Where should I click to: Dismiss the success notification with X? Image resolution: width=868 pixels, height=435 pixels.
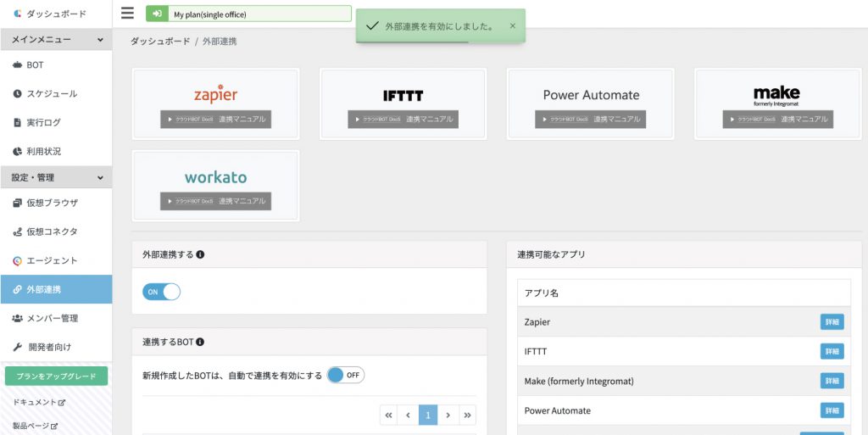pos(513,25)
